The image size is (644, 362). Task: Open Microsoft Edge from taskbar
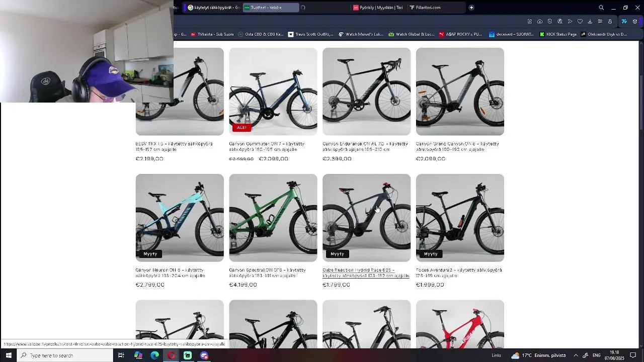(154, 355)
